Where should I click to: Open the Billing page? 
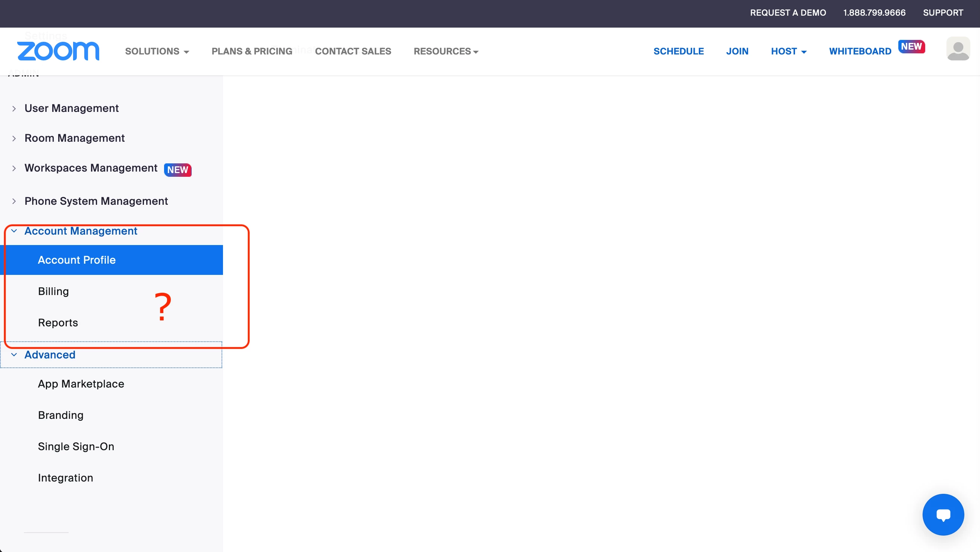click(x=54, y=291)
